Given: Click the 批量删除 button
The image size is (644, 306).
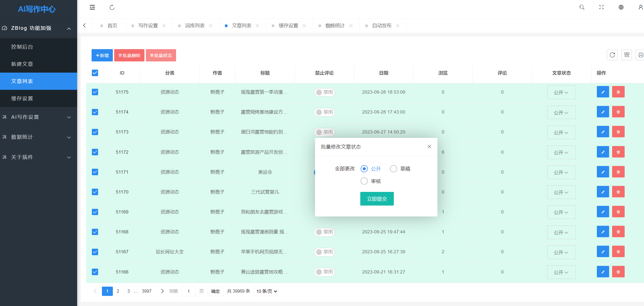Looking at the screenshot, I should [129, 55].
